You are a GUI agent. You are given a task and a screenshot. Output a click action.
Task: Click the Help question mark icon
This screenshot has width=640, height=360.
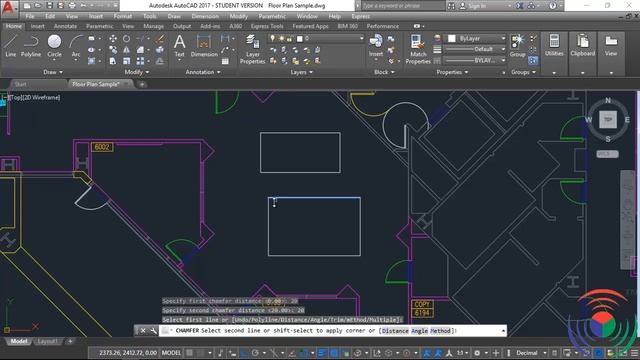coord(553,6)
